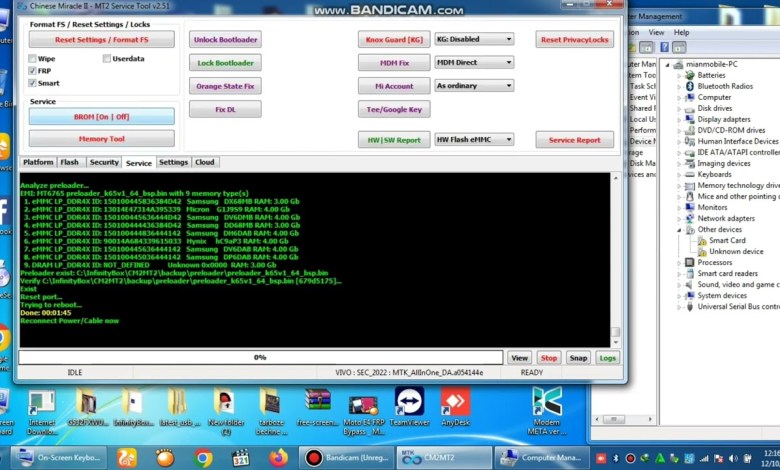Screen dimensions: 780x470
Task: Switch to the Platform tab
Action: click(38, 162)
